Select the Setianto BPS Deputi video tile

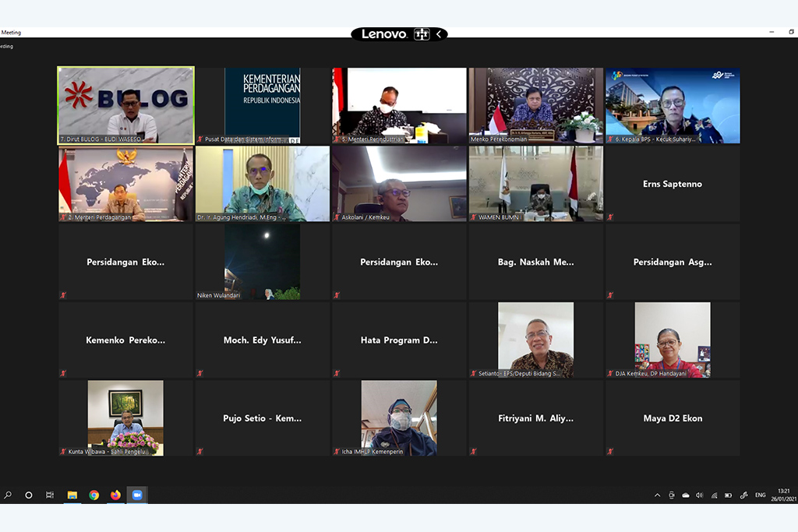coord(536,340)
